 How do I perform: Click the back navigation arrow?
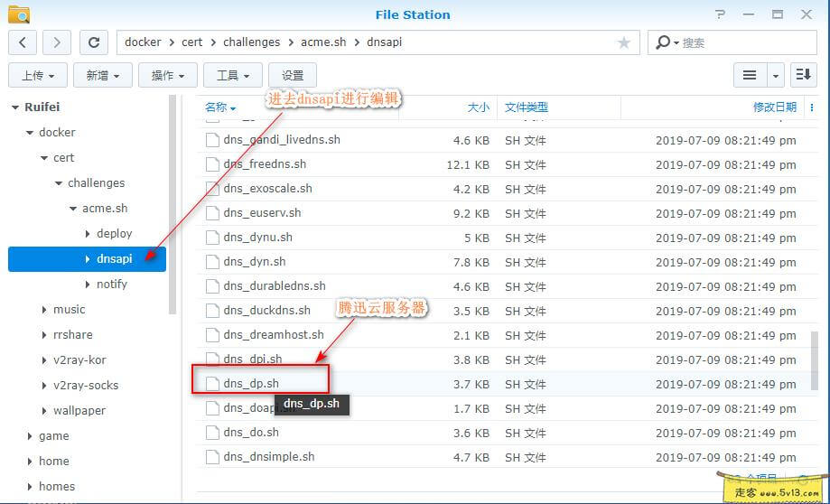[x=23, y=42]
